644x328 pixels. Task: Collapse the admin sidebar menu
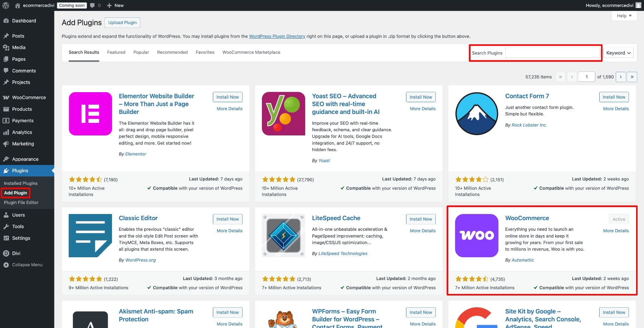(x=27, y=265)
